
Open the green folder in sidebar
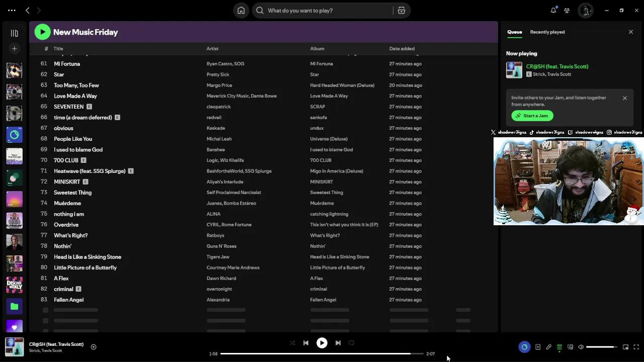coord(14,306)
